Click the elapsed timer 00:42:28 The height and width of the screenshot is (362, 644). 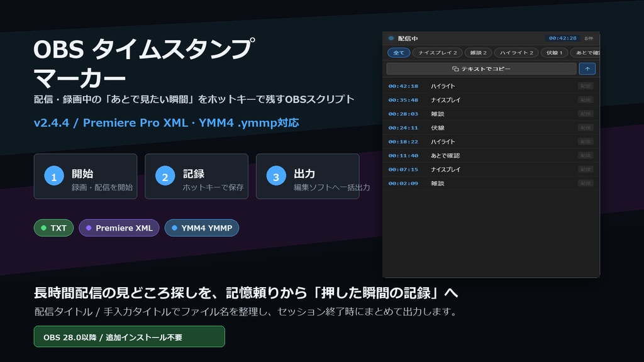pos(563,38)
